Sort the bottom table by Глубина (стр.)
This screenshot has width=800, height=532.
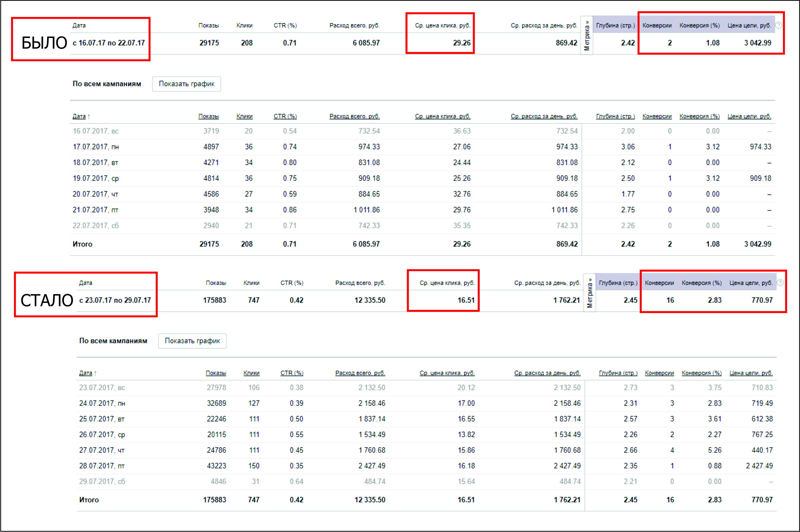pos(618,373)
